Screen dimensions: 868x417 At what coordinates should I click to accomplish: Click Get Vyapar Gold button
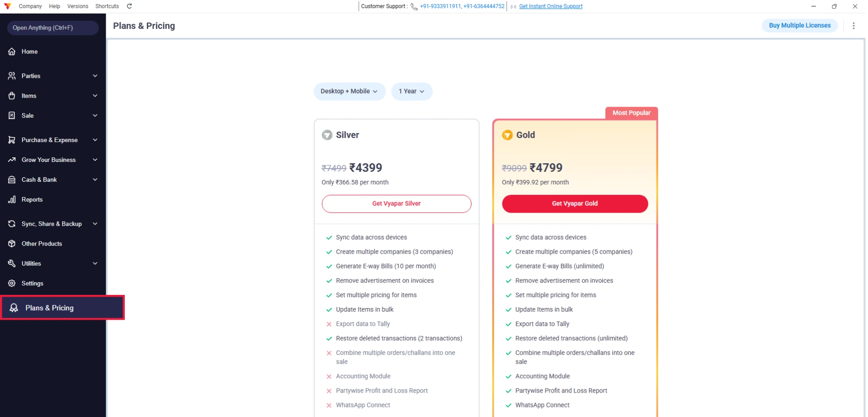pos(575,204)
